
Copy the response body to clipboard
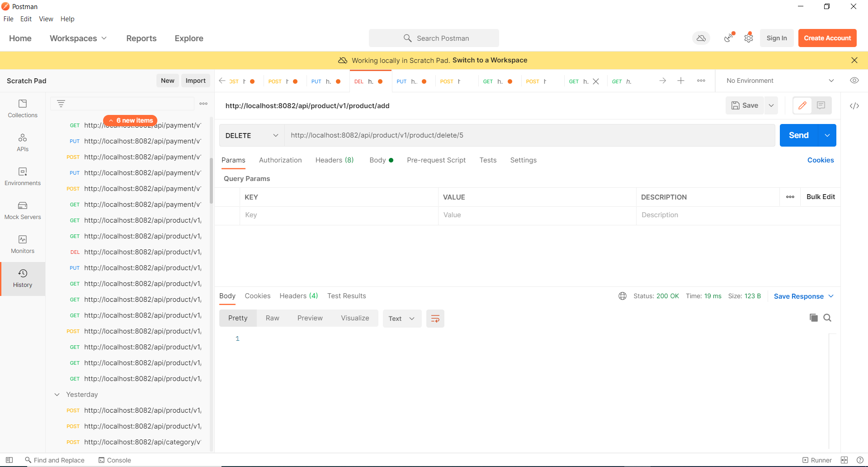tap(813, 318)
